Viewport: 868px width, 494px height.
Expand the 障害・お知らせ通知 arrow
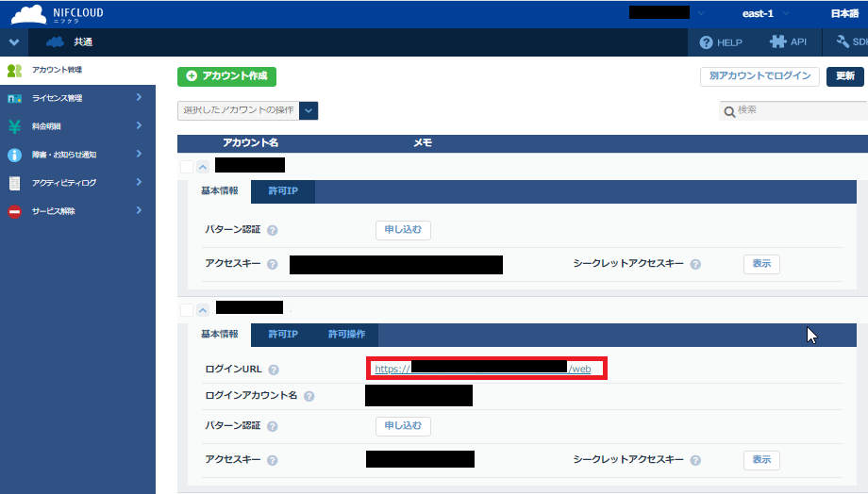(x=139, y=154)
